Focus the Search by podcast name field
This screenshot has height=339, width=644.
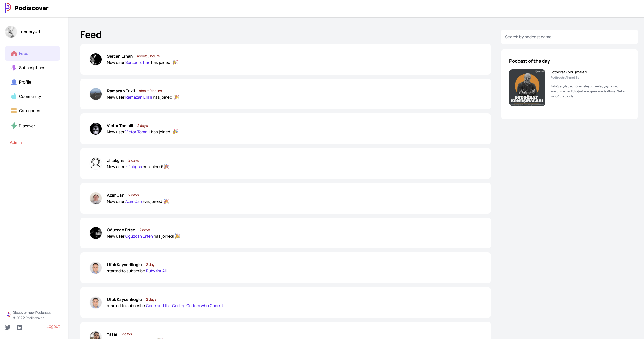tap(569, 37)
